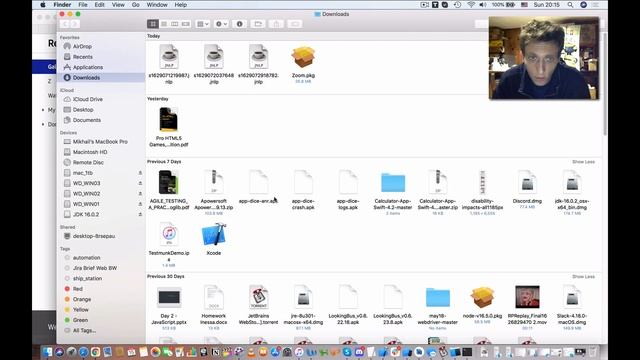Click the Share toolbar button

[276, 24]
